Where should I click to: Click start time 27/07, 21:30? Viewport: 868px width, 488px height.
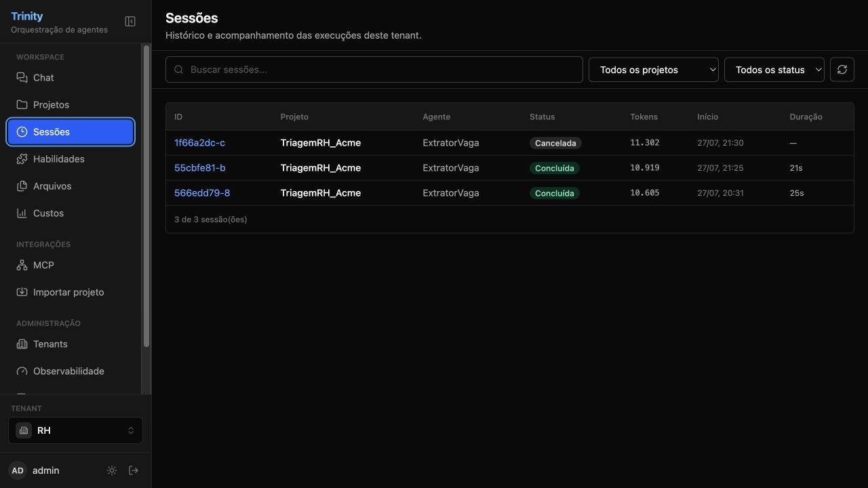tap(720, 143)
